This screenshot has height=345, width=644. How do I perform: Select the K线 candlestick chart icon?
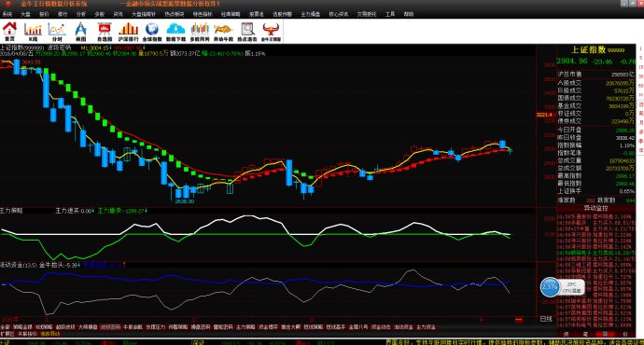[34, 32]
